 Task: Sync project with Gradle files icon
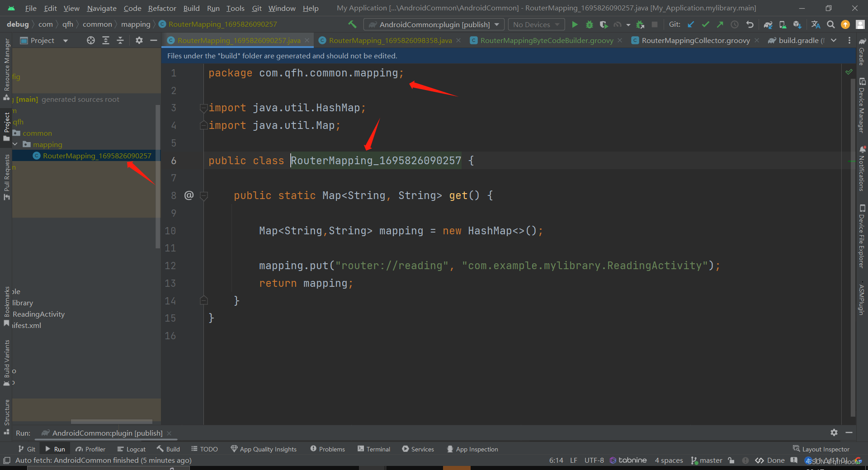[768, 24]
